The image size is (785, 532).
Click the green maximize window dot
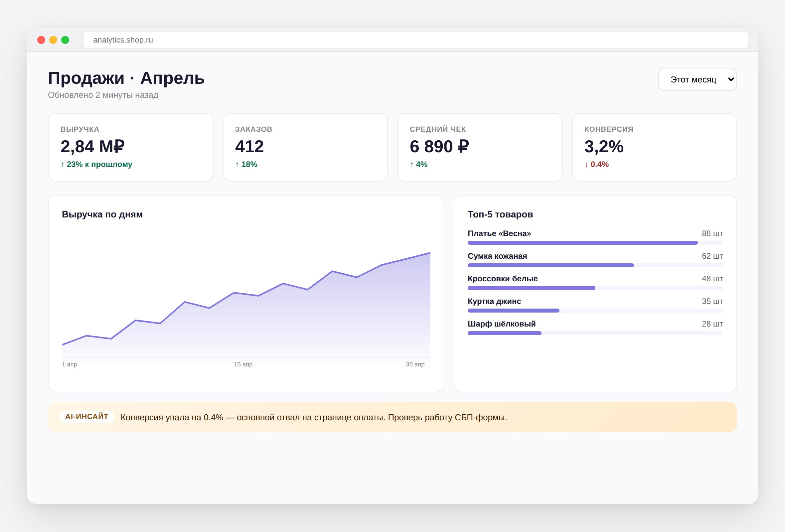[65, 40]
